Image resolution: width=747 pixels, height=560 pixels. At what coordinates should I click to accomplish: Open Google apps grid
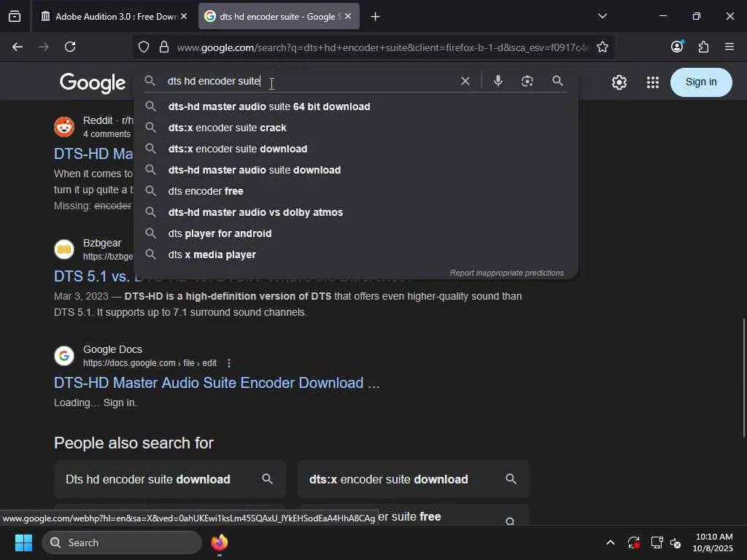(653, 82)
